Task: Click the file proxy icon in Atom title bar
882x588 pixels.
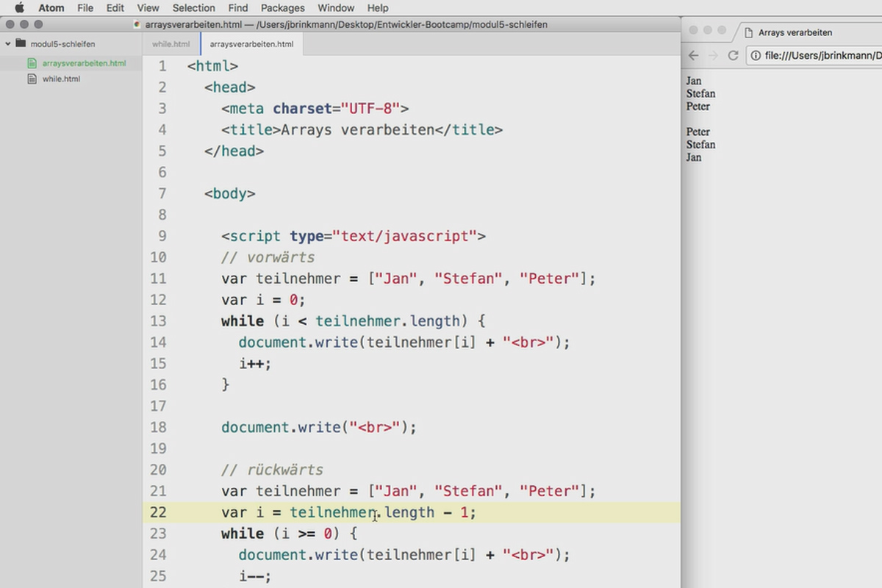Action: [137, 24]
